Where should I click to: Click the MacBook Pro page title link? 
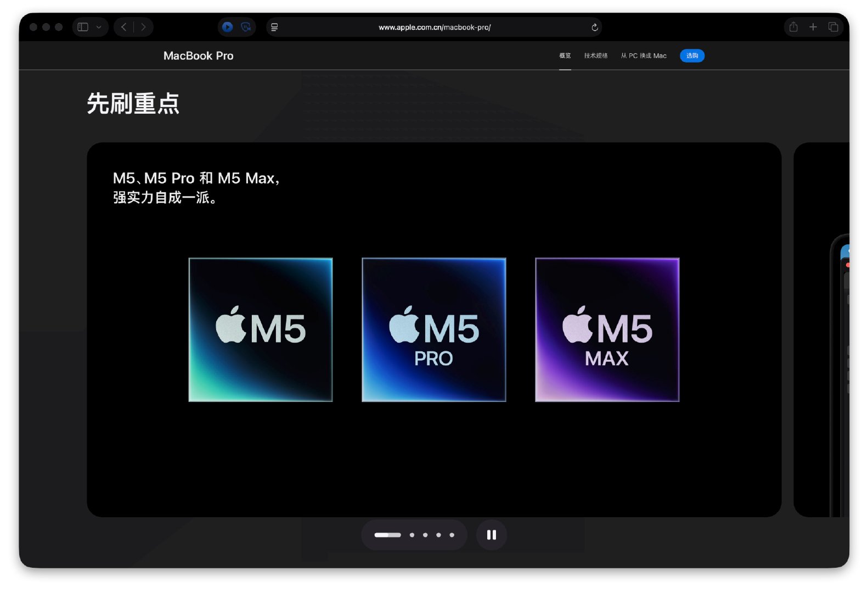point(199,55)
